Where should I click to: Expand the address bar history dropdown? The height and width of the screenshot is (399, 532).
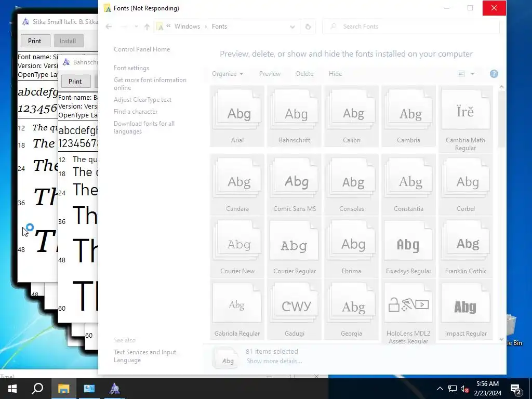292,26
